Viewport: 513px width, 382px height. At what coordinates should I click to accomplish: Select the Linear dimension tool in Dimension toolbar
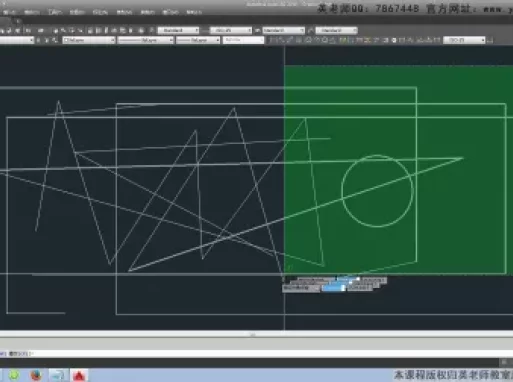point(272,40)
